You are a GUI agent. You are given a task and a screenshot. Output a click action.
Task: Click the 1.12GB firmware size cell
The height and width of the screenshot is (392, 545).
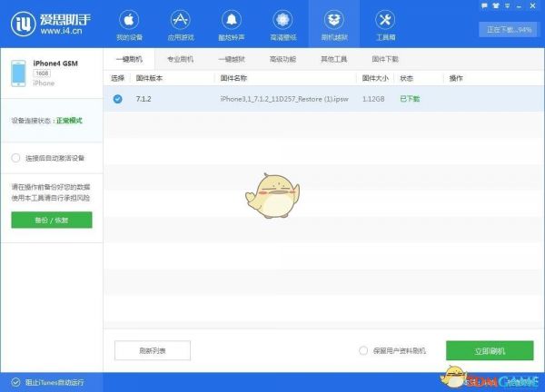pos(373,99)
